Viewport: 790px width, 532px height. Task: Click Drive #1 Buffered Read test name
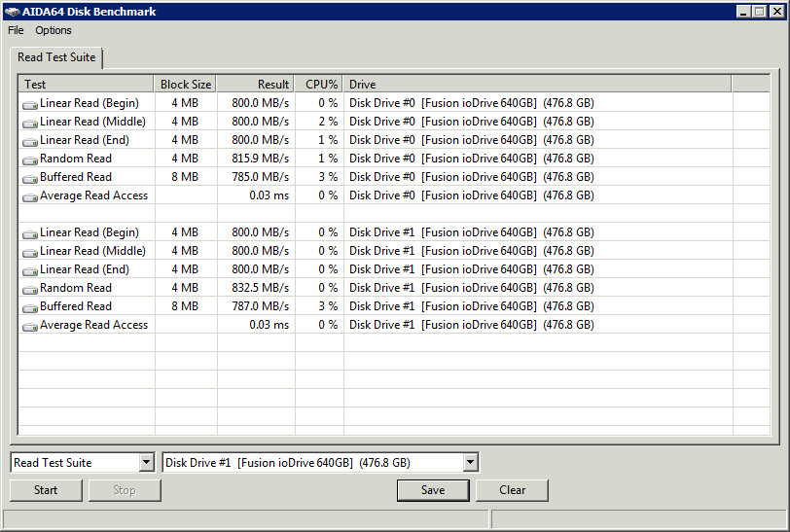(76, 306)
